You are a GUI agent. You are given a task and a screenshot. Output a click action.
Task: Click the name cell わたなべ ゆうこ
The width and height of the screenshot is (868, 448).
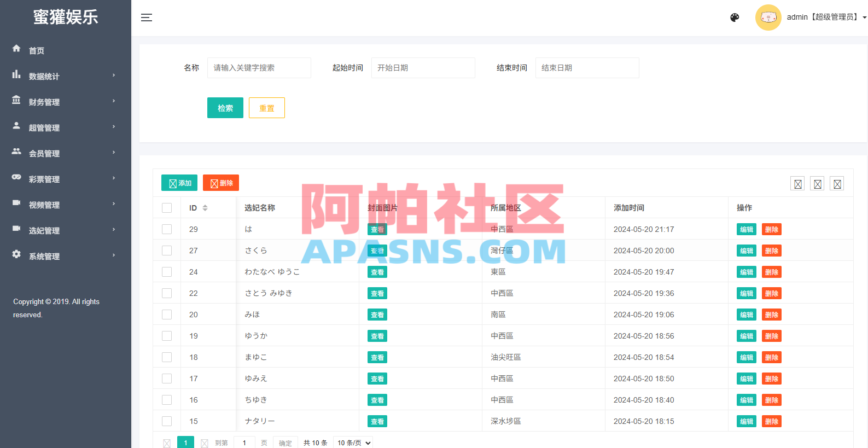click(x=272, y=272)
